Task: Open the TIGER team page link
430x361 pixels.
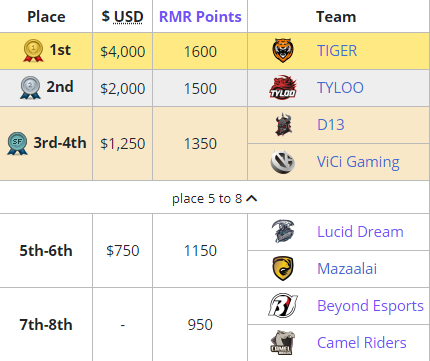Action: [x=337, y=51]
